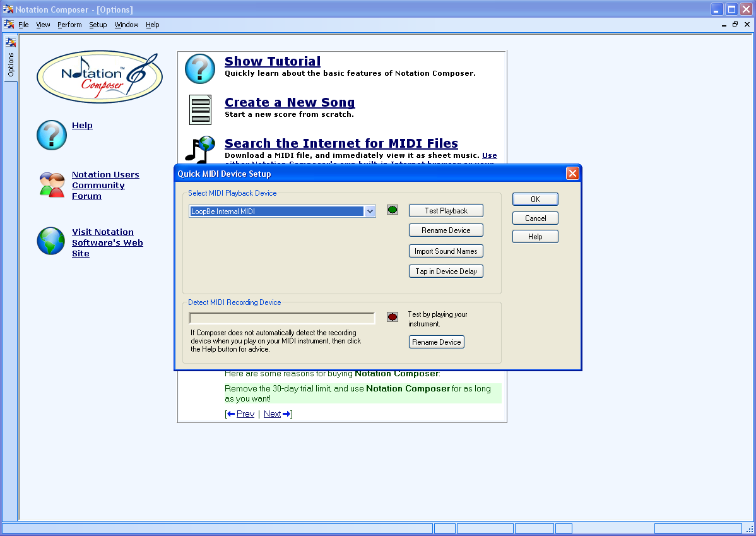Image resolution: width=756 pixels, height=536 pixels.
Task: Click the Help question mark icon in sidebar
Action: (52, 135)
